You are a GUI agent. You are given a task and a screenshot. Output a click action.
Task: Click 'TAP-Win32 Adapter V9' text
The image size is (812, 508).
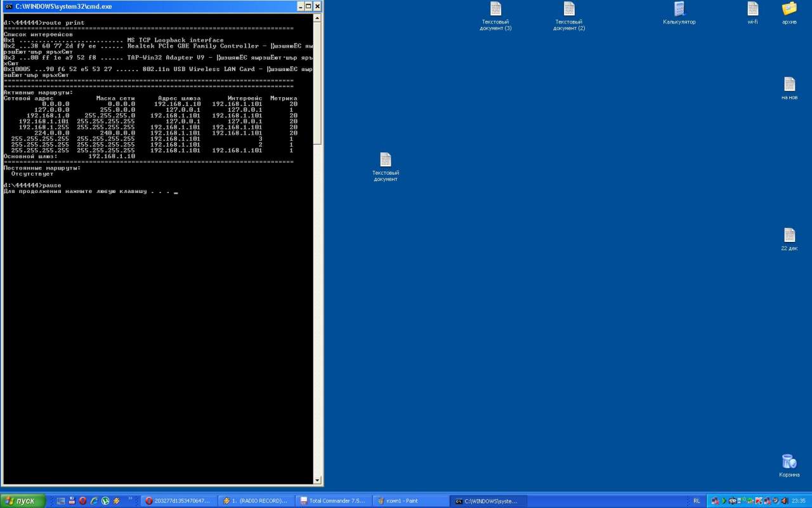click(x=166, y=58)
